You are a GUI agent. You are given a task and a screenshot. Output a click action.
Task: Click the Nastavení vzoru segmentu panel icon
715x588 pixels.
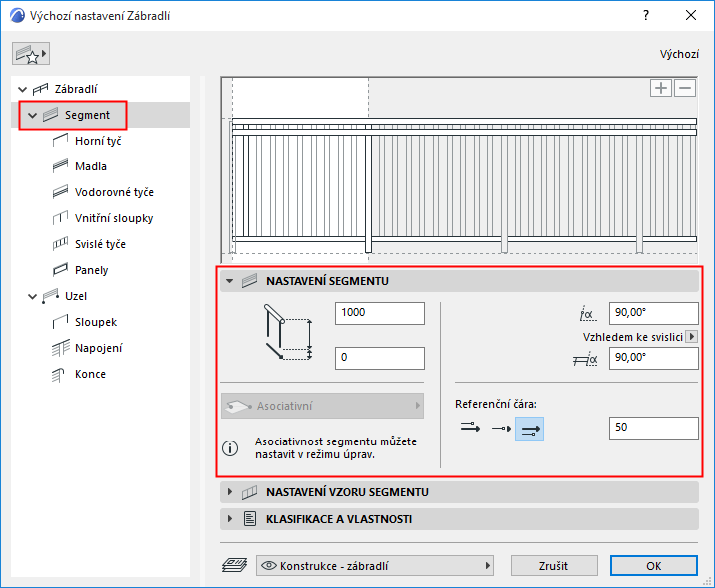click(250, 492)
